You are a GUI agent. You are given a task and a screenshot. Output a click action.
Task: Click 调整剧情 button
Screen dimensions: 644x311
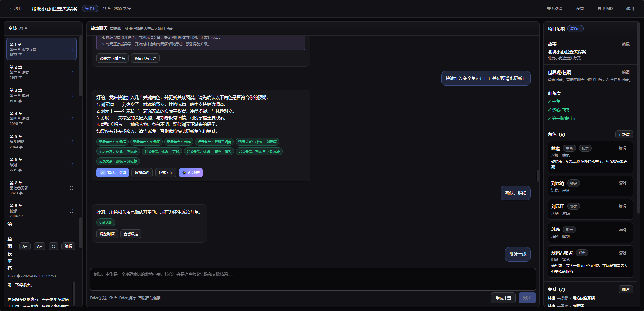tap(107, 234)
